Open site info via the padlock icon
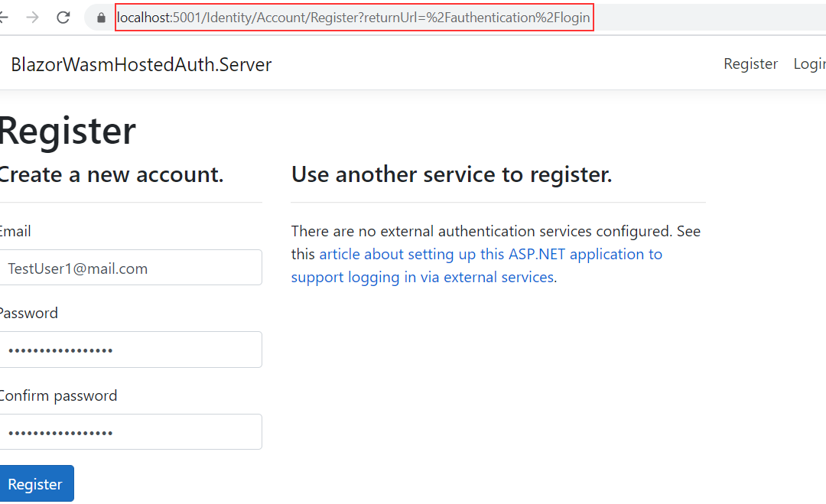Viewport: 826px width, 504px height. point(100,18)
